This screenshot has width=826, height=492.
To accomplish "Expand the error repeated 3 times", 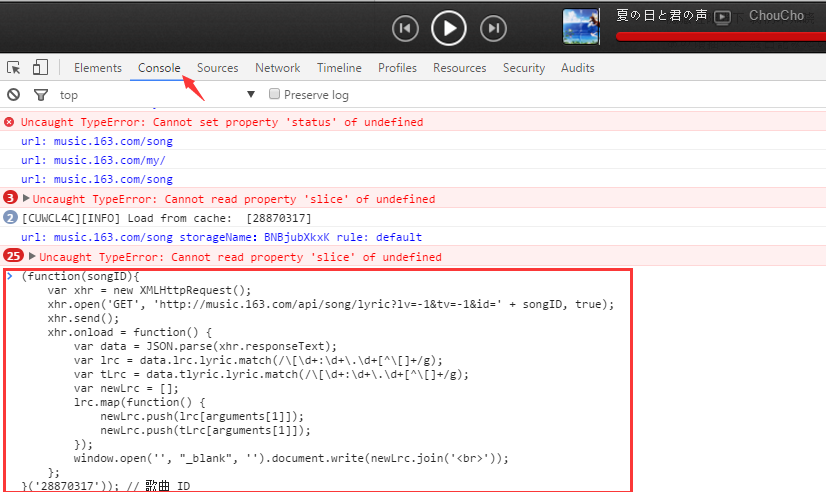I will pos(27,199).
